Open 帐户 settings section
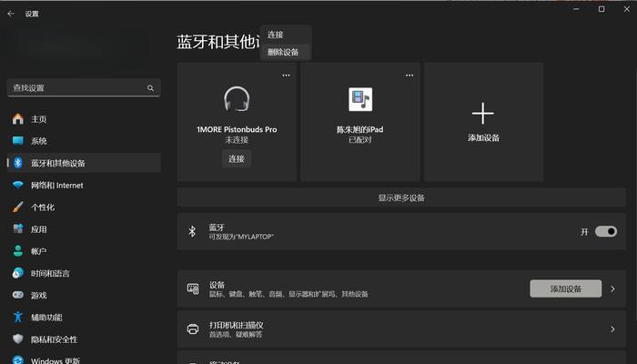Screen dimensions: 637x364 (84, 251)
